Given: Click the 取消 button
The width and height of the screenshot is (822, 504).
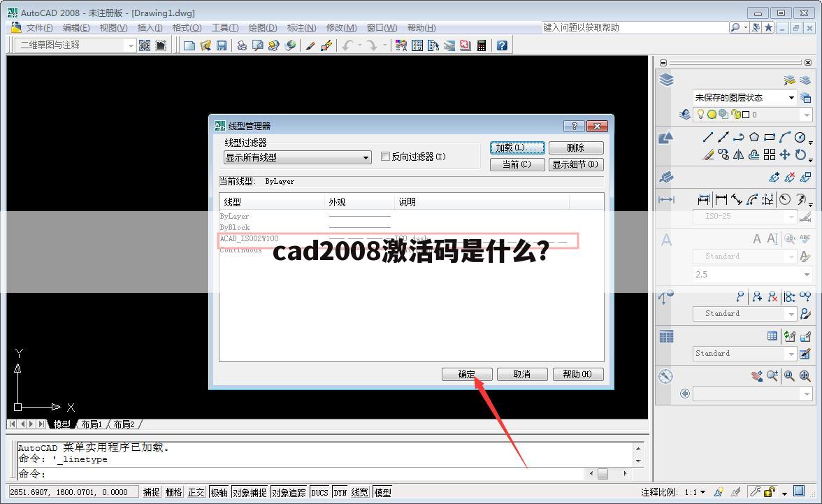Looking at the screenshot, I should tap(522, 374).
